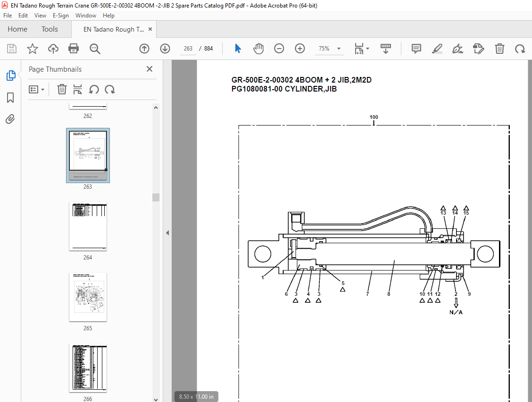The height and width of the screenshot is (402, 532).
Task: Click the zoom out minus icon
Action: [x=279, y=49]
